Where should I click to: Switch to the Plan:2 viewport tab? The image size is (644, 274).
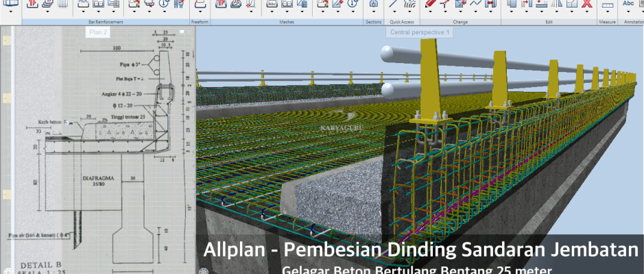pos(98,32)
